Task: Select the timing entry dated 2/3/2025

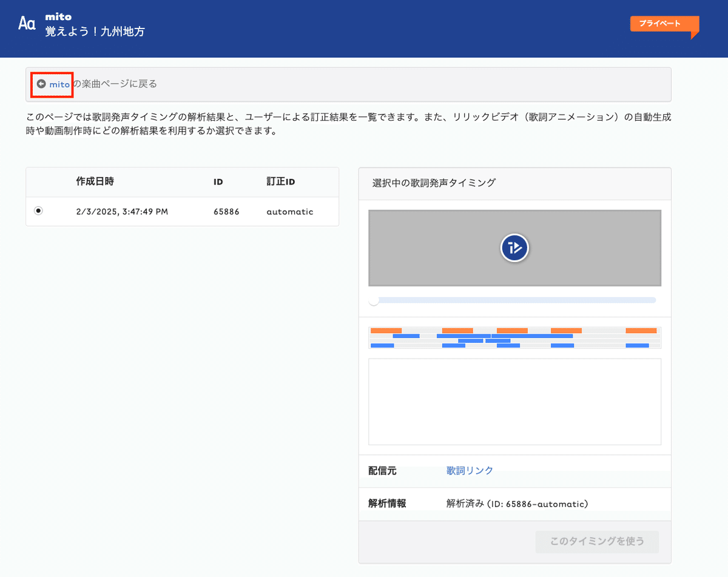Action: [38, 211]
